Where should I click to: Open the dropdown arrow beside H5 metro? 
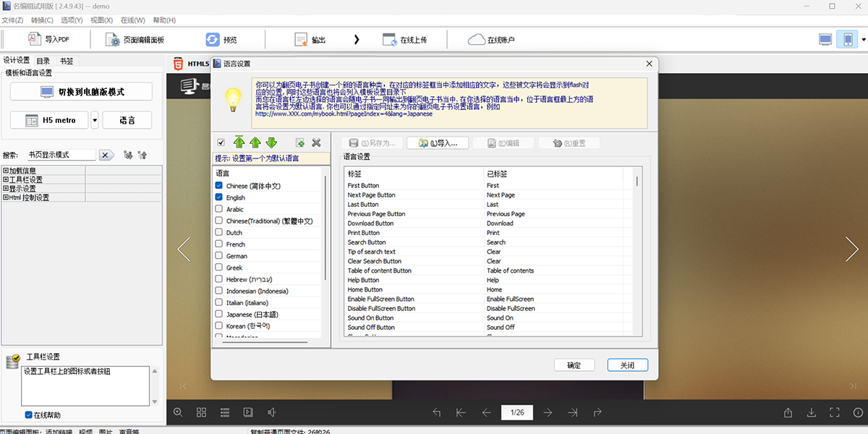coord(94,120)
